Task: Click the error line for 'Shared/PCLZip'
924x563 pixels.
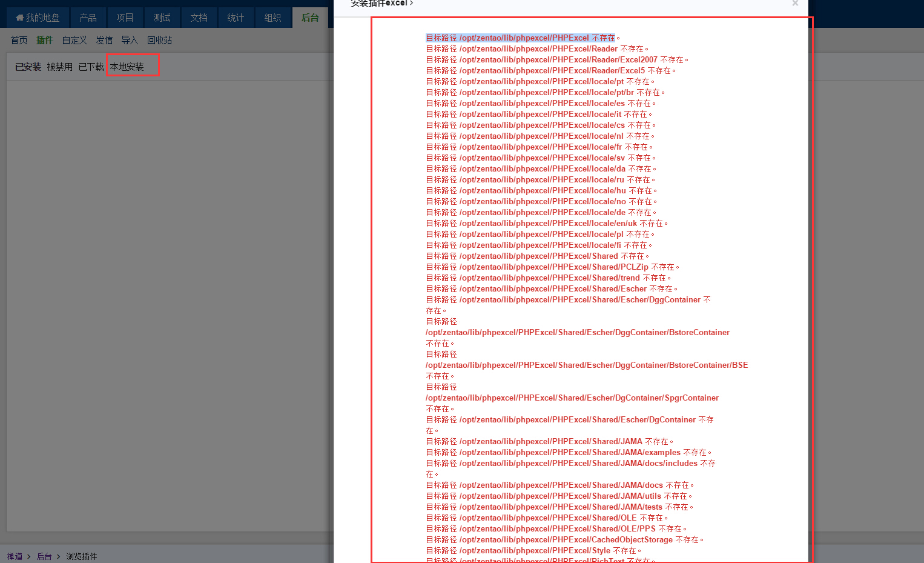Action: (x=553, y=267)
